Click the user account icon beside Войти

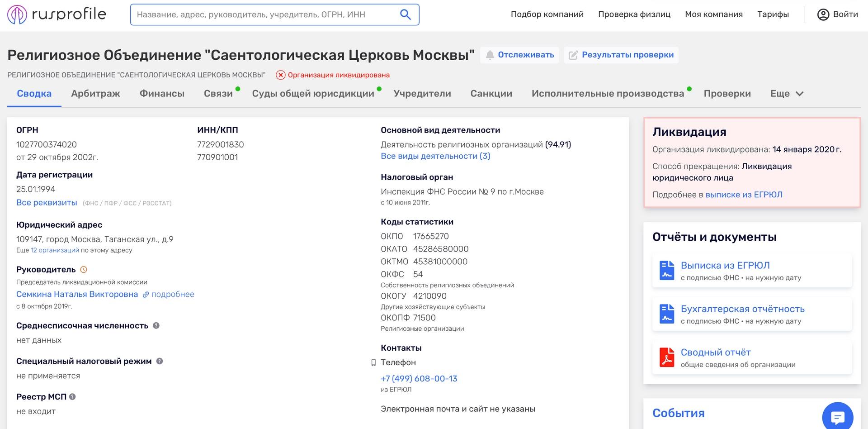click(823, 14)
